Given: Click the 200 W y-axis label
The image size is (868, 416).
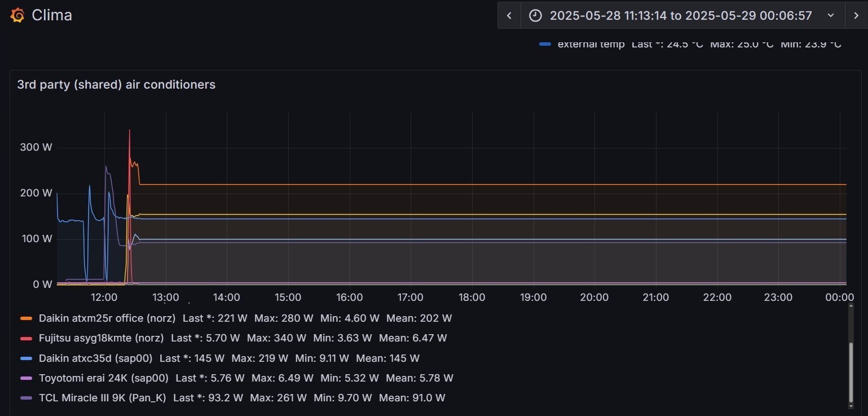Looking at the screenshot, I should click(x=36, y=192).
